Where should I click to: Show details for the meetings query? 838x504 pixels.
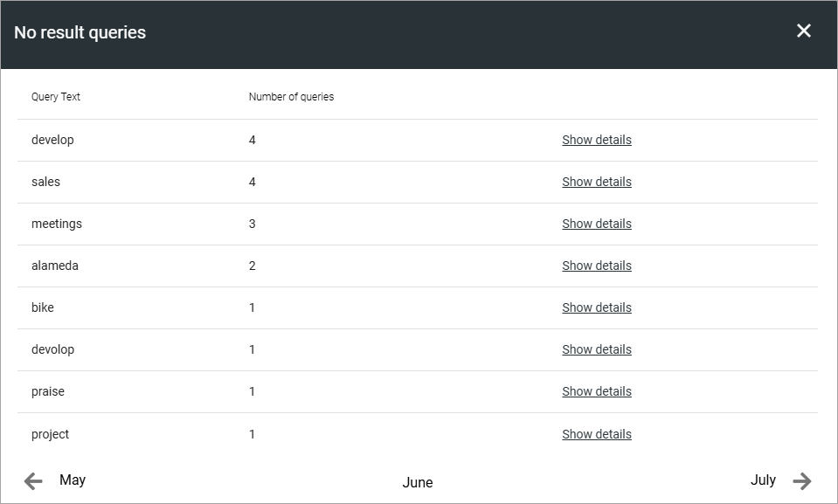coord(597,224)
